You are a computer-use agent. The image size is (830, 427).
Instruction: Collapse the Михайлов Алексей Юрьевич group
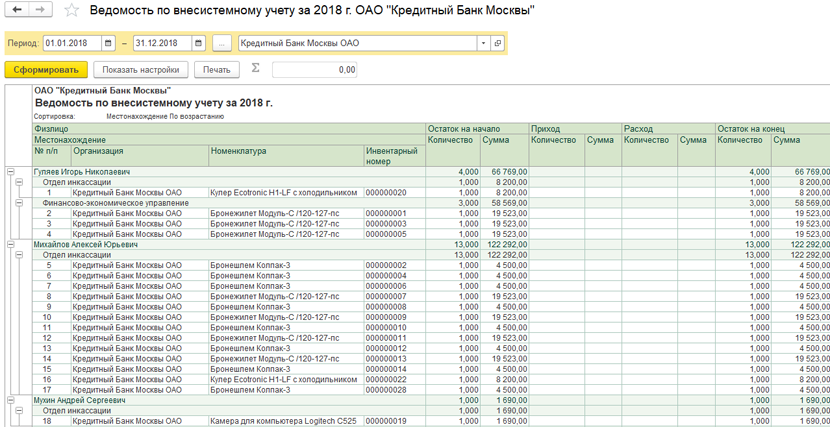coord(11,244)
